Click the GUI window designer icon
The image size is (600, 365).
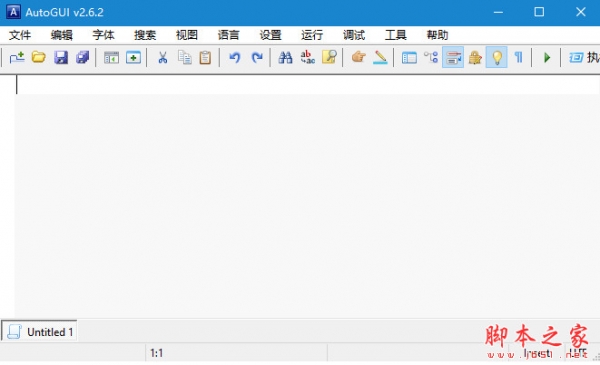tap(111, 57)
